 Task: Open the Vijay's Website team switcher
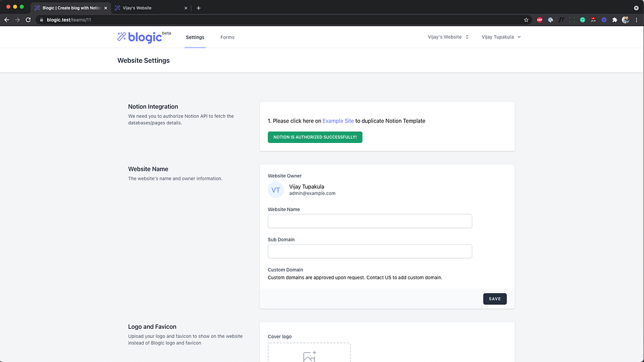[448, 37]
